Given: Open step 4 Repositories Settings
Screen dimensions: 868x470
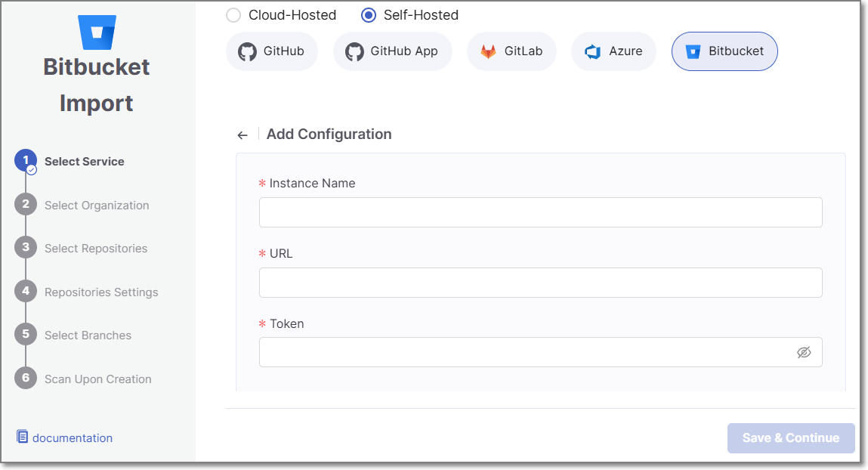Looking at the screenshot, I should (x=100, y=292).
